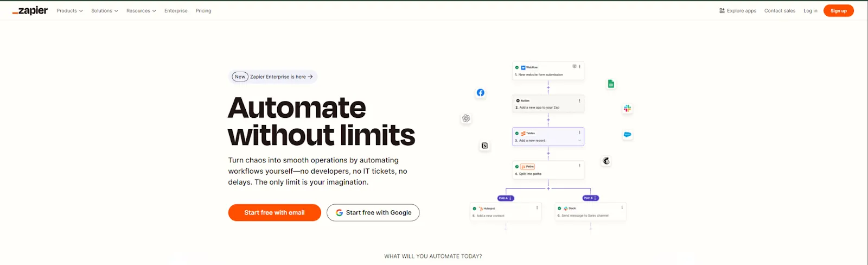Click Start free with email button
Screen dimensions: 868x265
click(x=275, y=213)
